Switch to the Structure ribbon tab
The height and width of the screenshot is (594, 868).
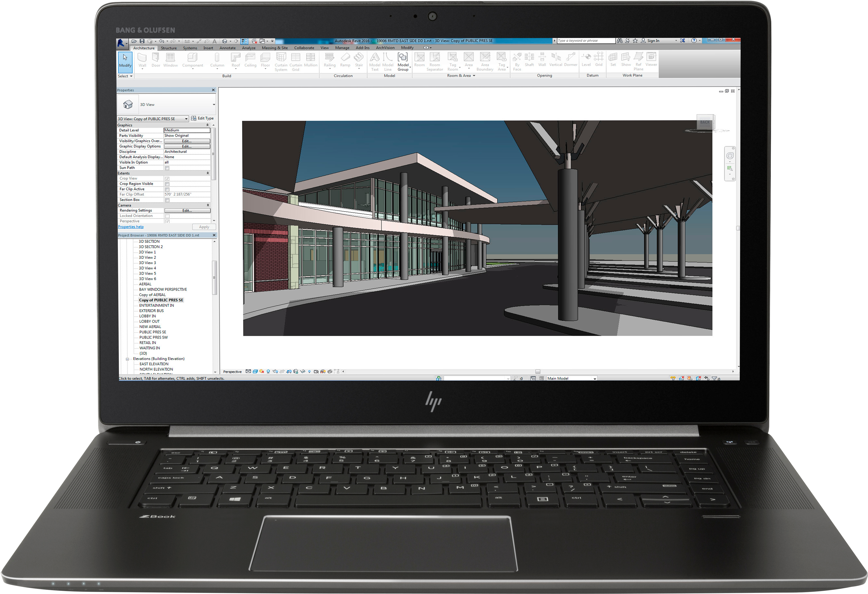(x=169, y=48)
